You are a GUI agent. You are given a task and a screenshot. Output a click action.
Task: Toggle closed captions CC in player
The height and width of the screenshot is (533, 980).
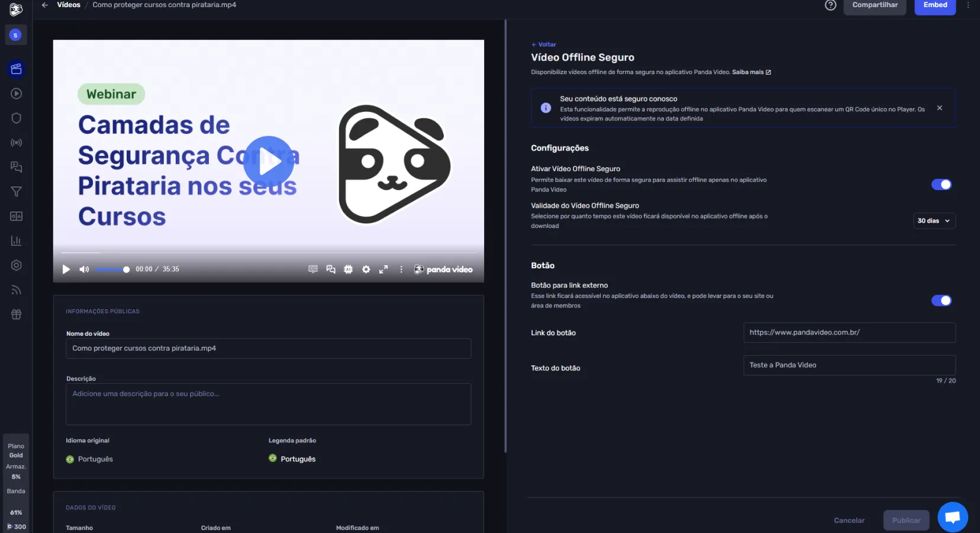pyautogui.click(x=313, y=269)
